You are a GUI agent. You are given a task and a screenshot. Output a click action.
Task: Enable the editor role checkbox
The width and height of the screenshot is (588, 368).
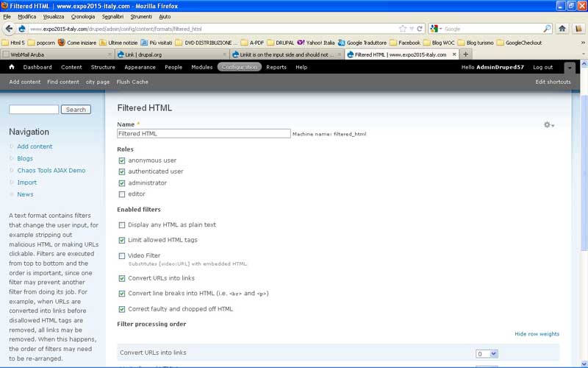[122, 194]
